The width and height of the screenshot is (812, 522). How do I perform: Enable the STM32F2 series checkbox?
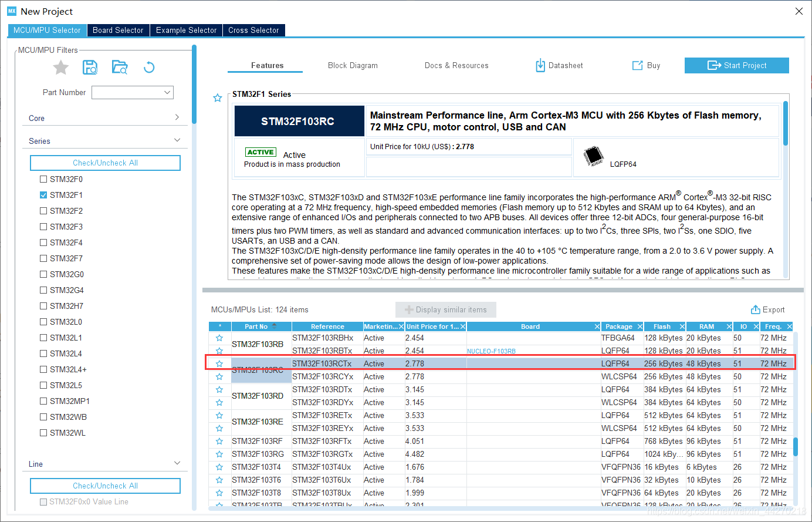[43, 211]
